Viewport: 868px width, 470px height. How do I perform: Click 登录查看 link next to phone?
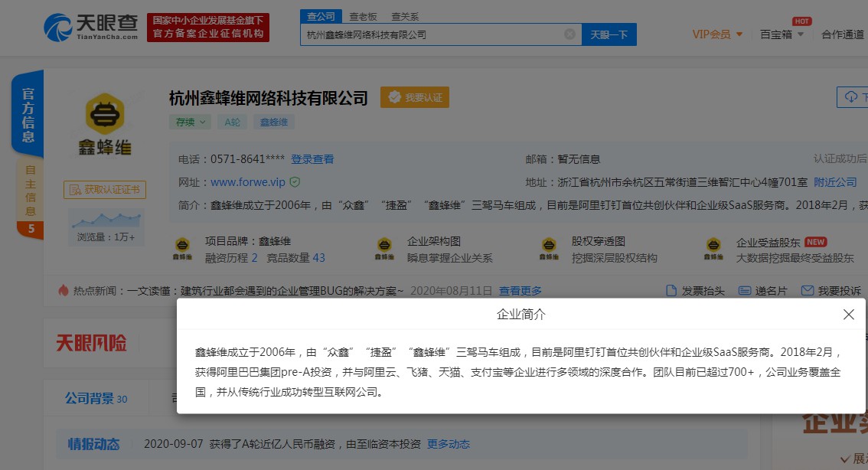[x=312, y=159]
